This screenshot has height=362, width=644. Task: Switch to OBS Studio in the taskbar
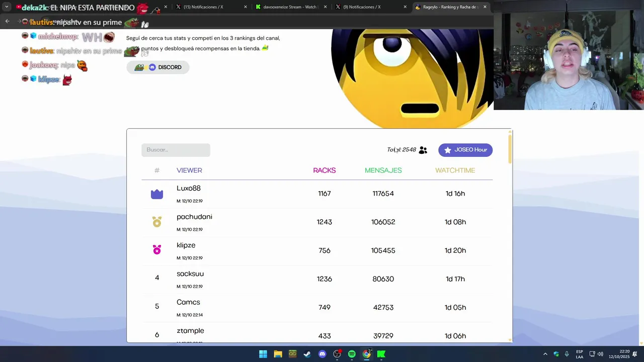pos(337,354)
